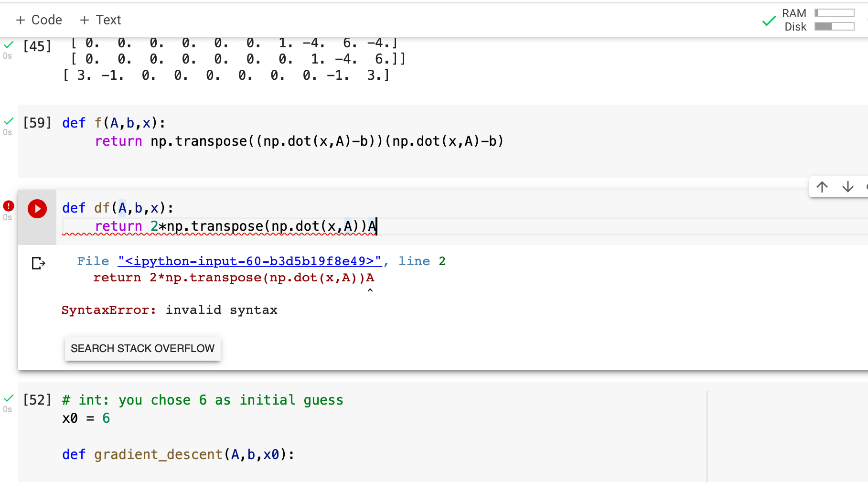Click the 0s execution time under cell [59]
The width and height of the screenshot is (868, 482).
(8, 132)
